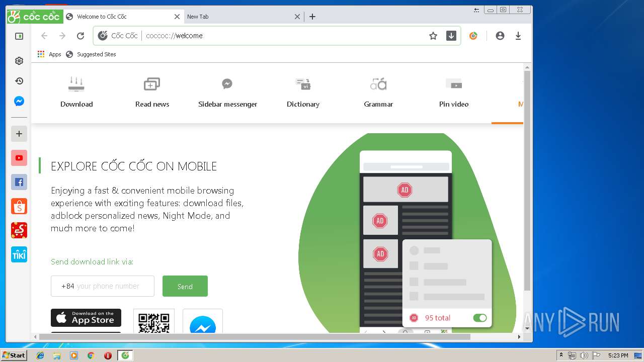Viewport: 644px width, 362px height.
Task: Click the App Store download badge
Action: coord(86,318)
